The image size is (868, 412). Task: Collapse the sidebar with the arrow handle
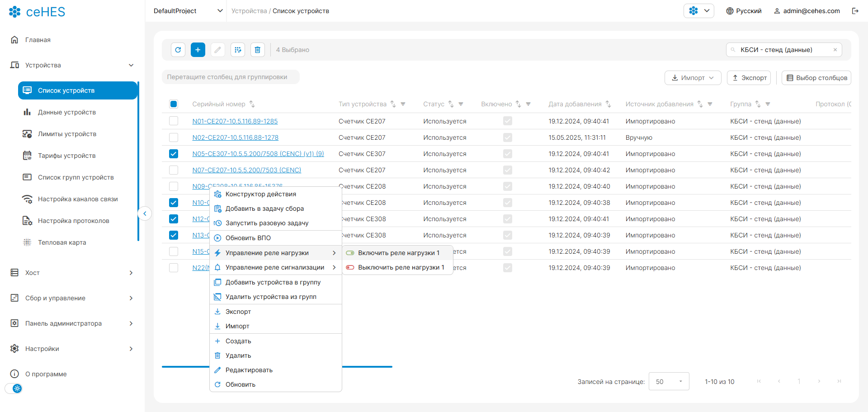click(145, 213)
